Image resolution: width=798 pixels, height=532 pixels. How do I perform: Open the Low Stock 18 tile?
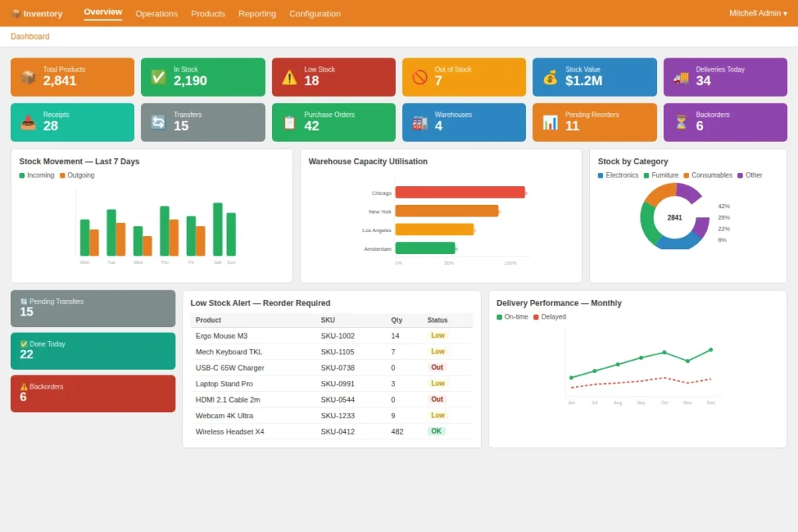pyautogui.click(x=334, y=77)
